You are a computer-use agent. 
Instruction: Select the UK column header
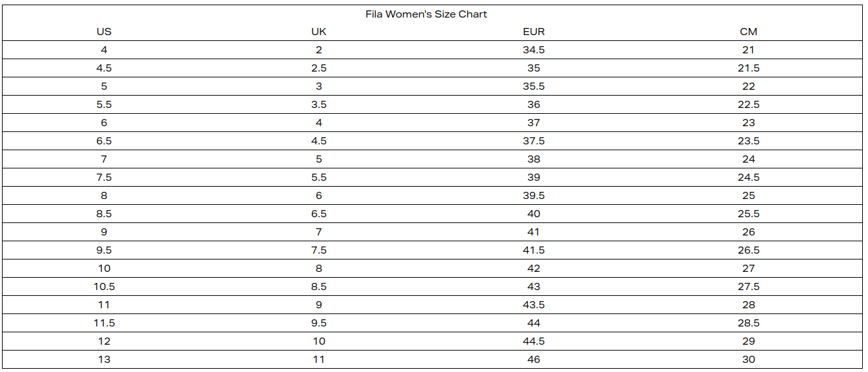point(318,32)
